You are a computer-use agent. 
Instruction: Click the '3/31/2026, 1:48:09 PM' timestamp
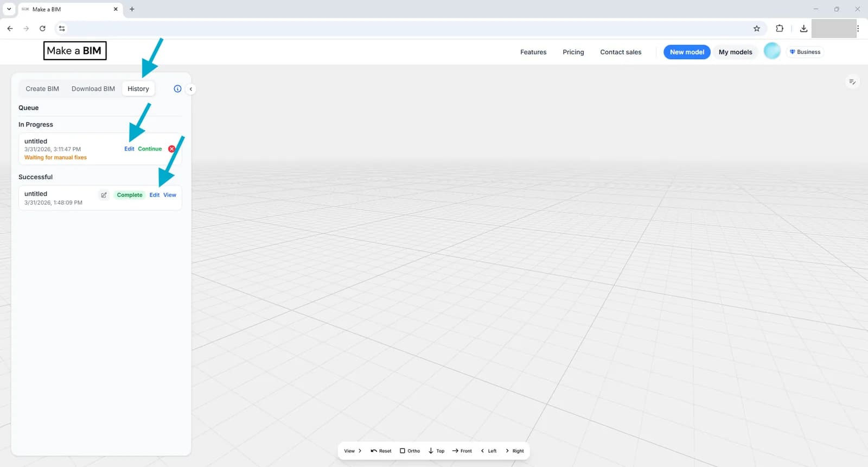tap(53, 203)
